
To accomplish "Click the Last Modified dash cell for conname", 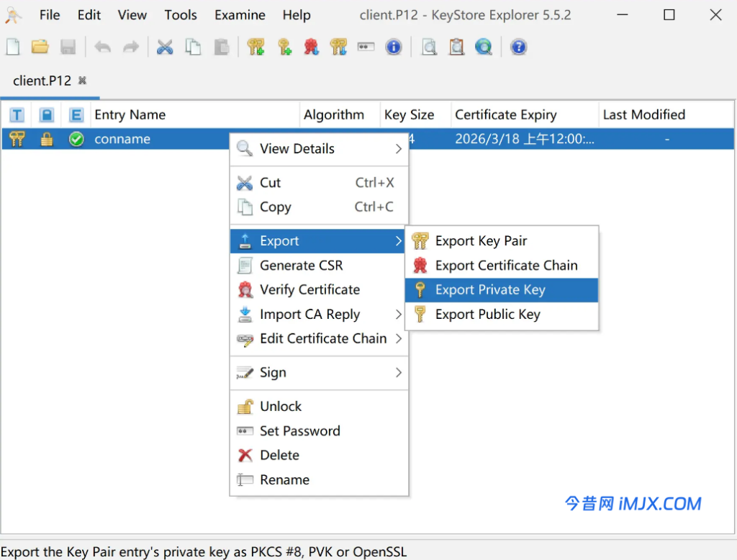I will coord(667,139).
